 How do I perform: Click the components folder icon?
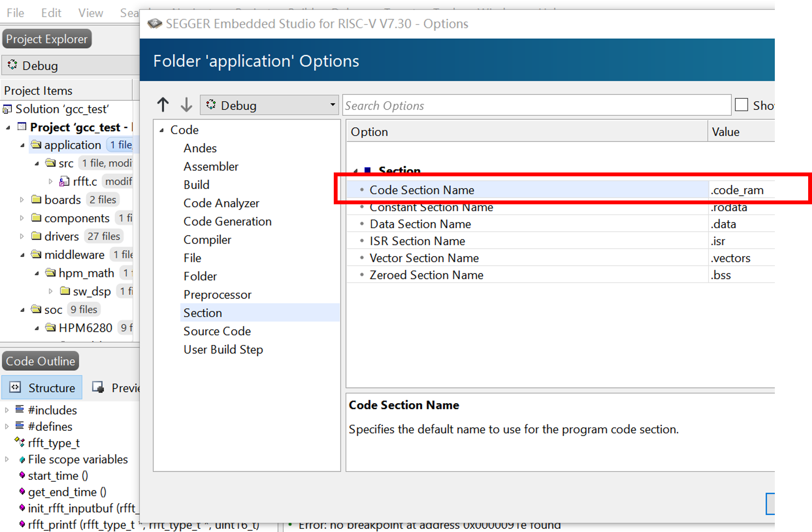click(36, 217)
